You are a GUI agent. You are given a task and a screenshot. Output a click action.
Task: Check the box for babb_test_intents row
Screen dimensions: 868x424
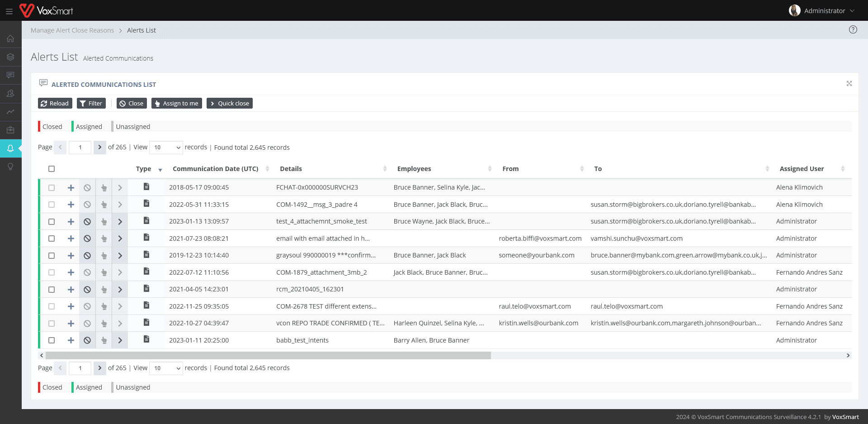52,340
